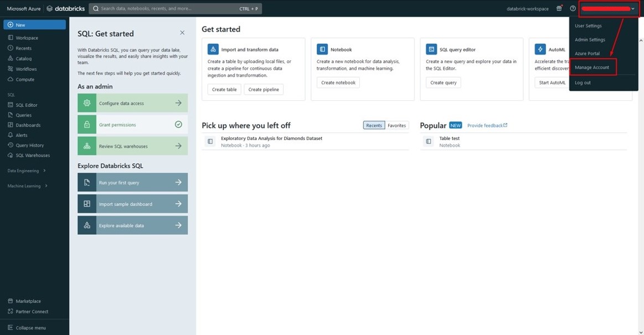The image size is (644, 335).
Task: Open Recents in the sidebar
Action: [20, 48]
